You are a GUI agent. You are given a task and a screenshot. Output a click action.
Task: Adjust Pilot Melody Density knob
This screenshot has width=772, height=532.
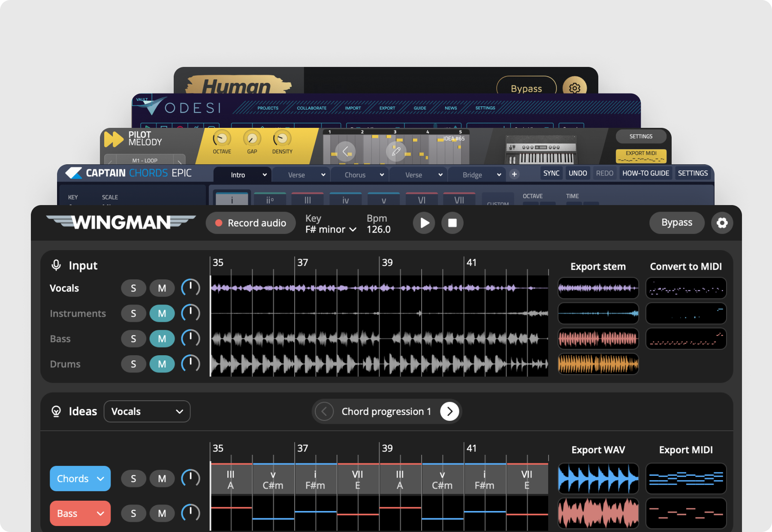282,139
